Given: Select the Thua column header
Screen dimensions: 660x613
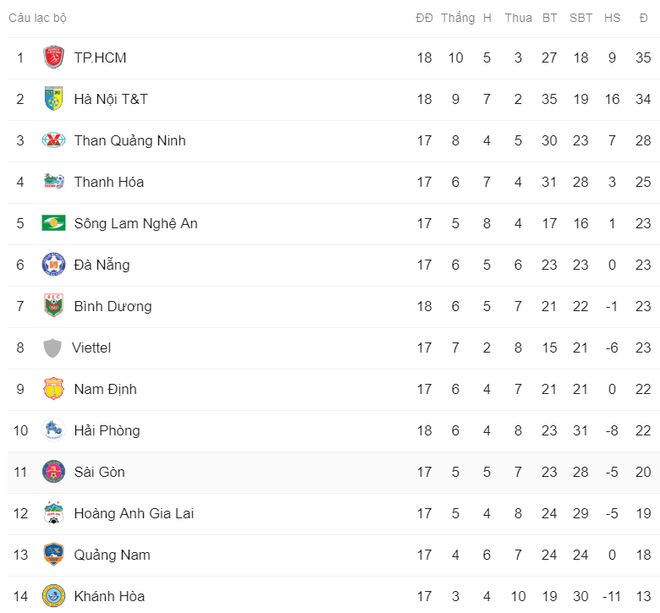Looking at the screenshot, I should 518,18.
